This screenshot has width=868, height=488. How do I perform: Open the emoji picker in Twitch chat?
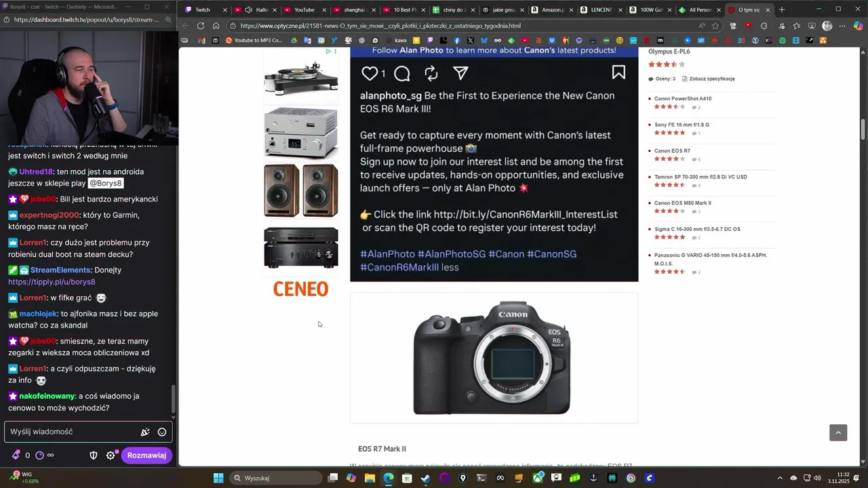point(162,432)
